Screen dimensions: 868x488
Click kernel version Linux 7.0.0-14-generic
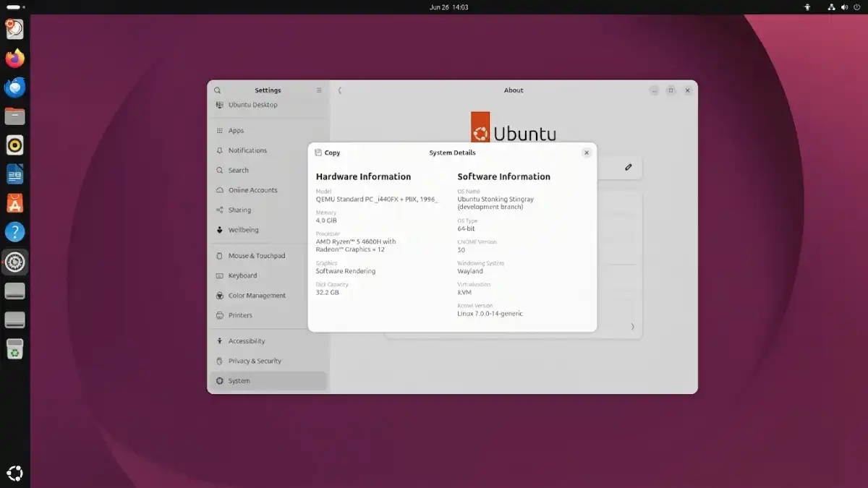pos(490,314)
